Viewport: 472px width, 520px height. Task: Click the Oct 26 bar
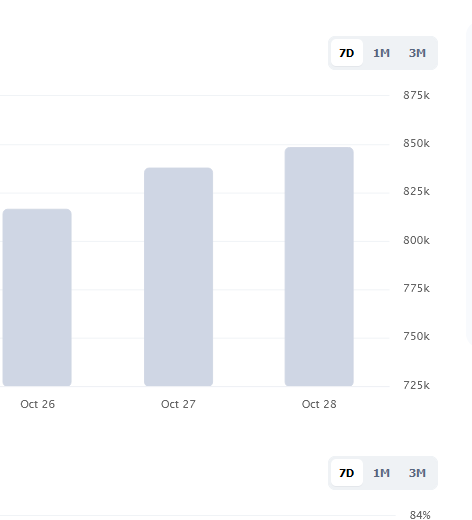[x=37, y=297]
